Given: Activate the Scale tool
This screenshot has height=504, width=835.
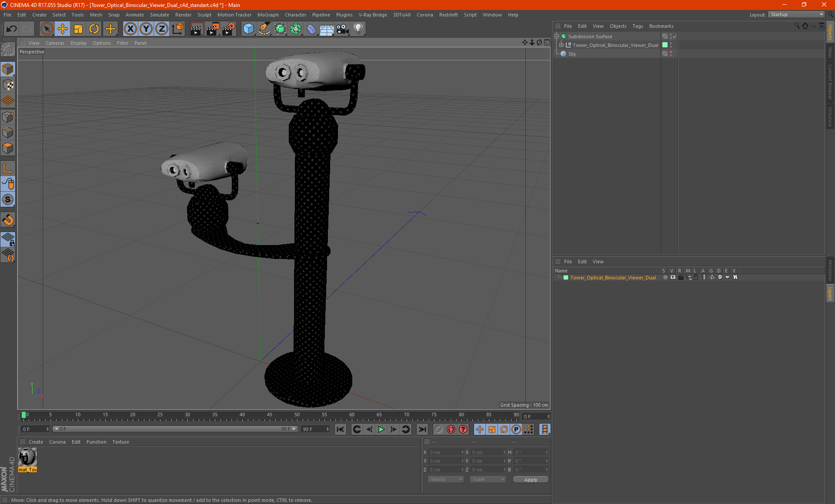Looking at the screenshot, I should 78,29.
